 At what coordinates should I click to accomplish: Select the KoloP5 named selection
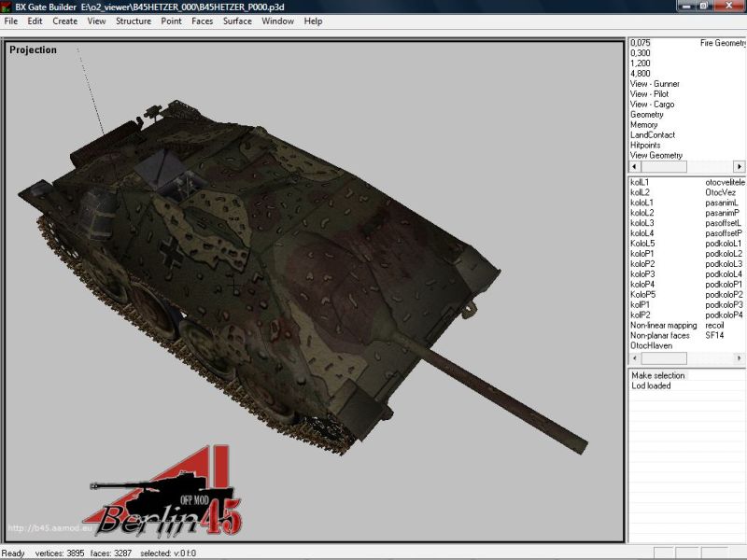[x=643, y=295]
